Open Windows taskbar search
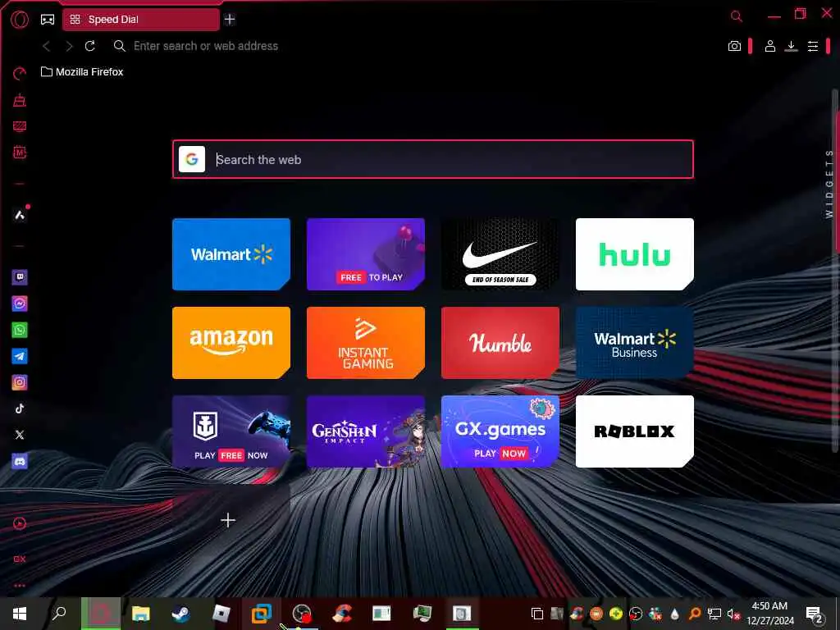Screen dimensions: 840x630 click(x=59, y=614)
